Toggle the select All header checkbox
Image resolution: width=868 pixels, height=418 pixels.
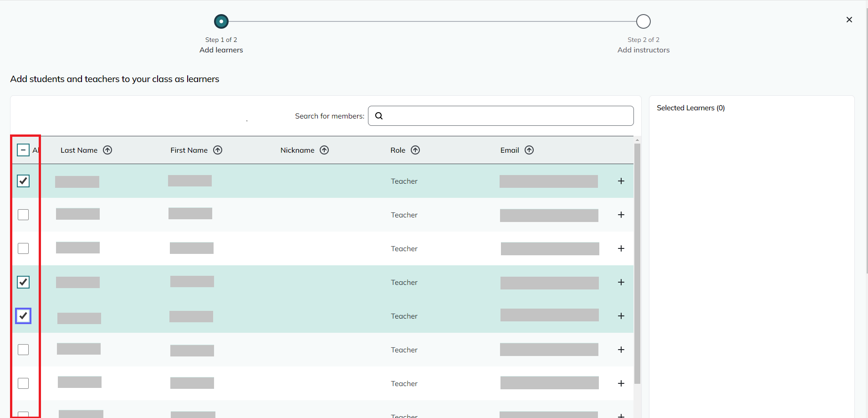click(x=23, y=150)
